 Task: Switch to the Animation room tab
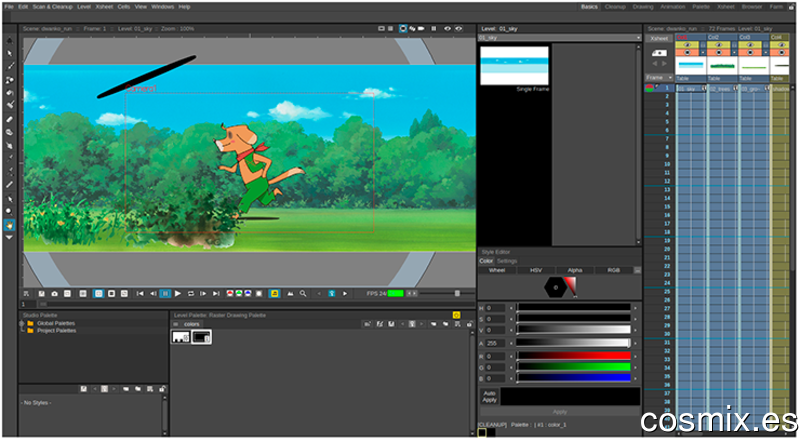[673, 7]
